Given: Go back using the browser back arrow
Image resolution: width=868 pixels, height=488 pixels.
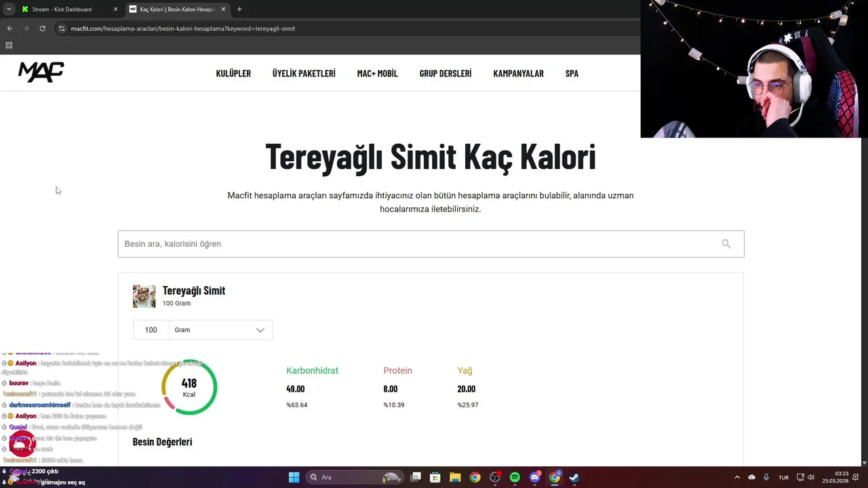Looking at the screenshot, I should point(9,28).
